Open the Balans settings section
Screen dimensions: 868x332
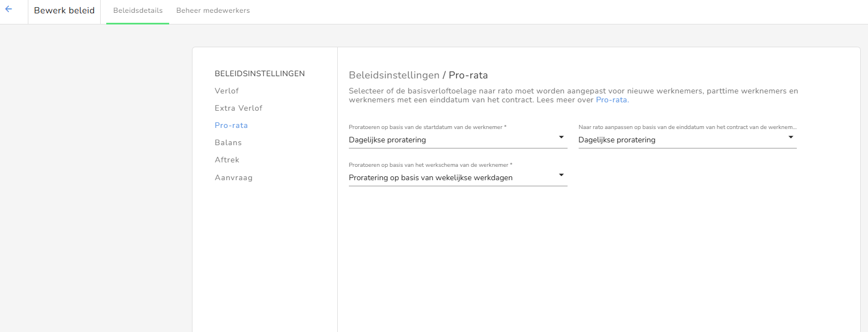coord(228,142)
